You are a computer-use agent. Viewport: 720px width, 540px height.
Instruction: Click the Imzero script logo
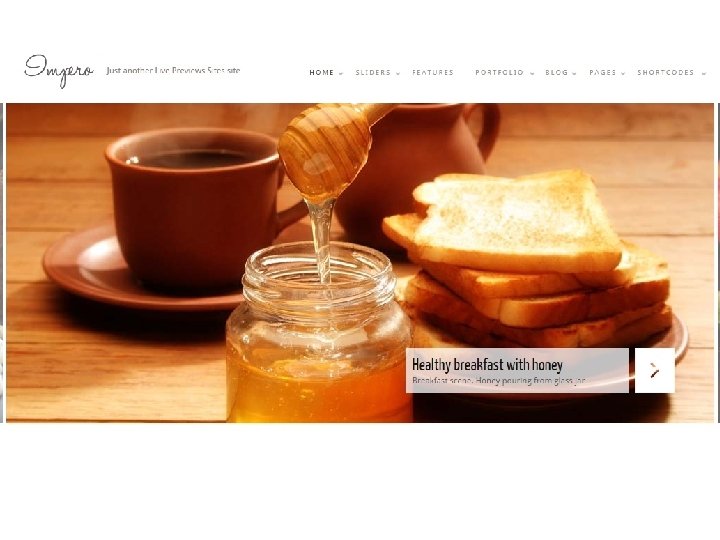[59, 71]
